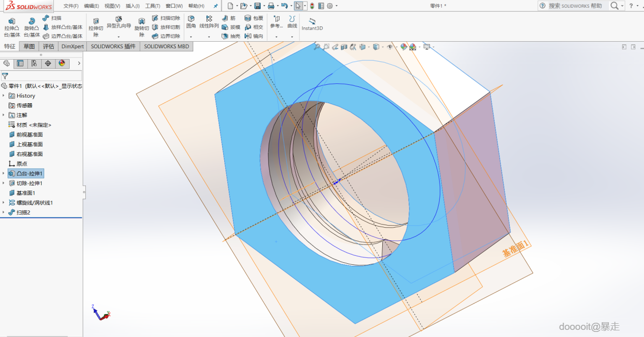Open the DisplayManager appearance tab icon
This screenshot has height=337, width=644.
pyautogui.click(x=62, y=64)
